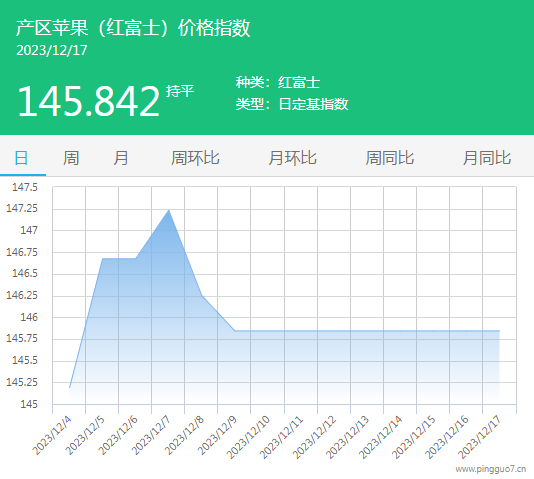Open the 月同比 tab
534x479 pixels.
pyautogui.click(x=487, y=158)
